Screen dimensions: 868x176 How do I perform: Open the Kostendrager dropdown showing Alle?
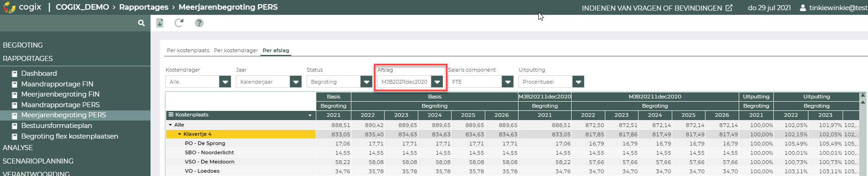pyautogui.click(x=198, y=82)
